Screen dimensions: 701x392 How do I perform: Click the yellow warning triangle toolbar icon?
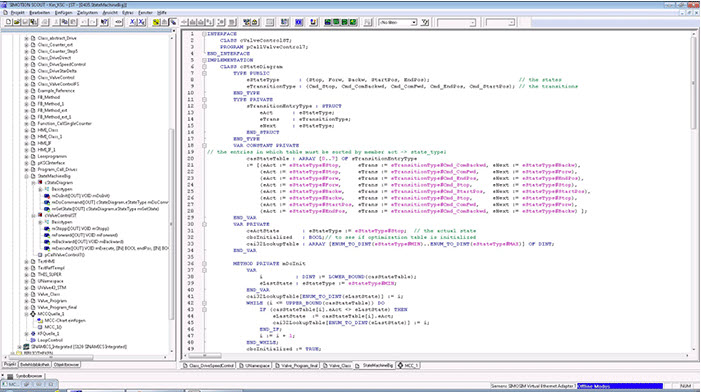click(254, 22)
